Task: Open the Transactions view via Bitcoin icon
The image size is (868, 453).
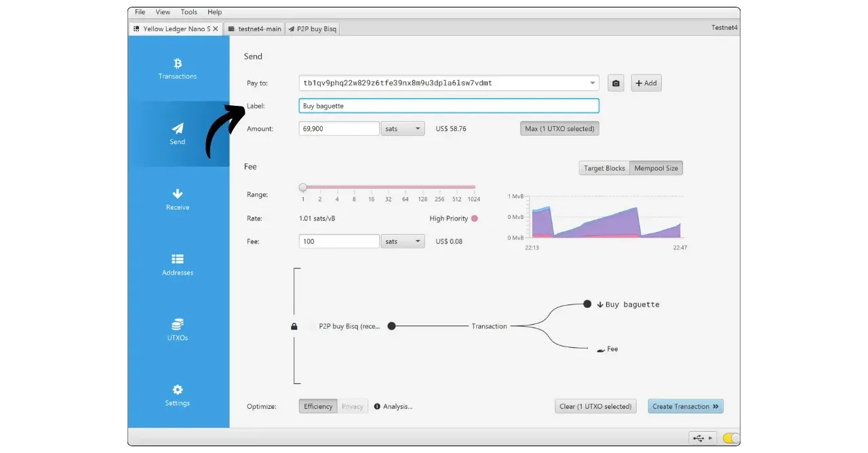Action: pos(178,64)
